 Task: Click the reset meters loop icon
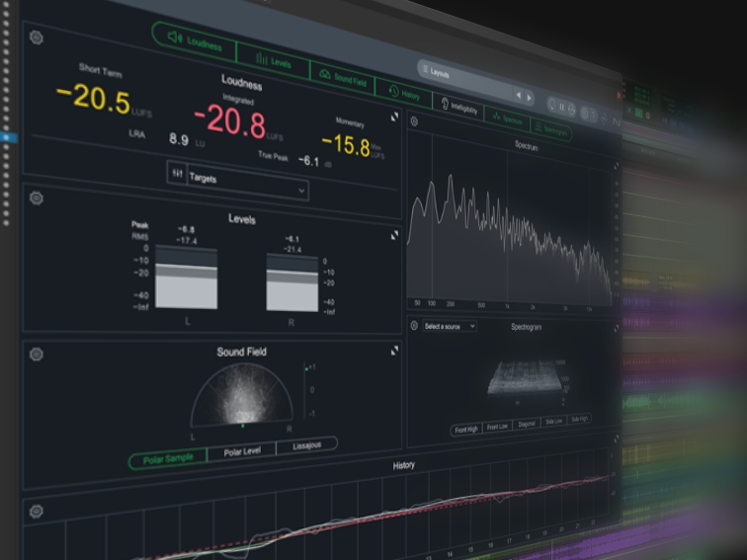tap(572, 110)
